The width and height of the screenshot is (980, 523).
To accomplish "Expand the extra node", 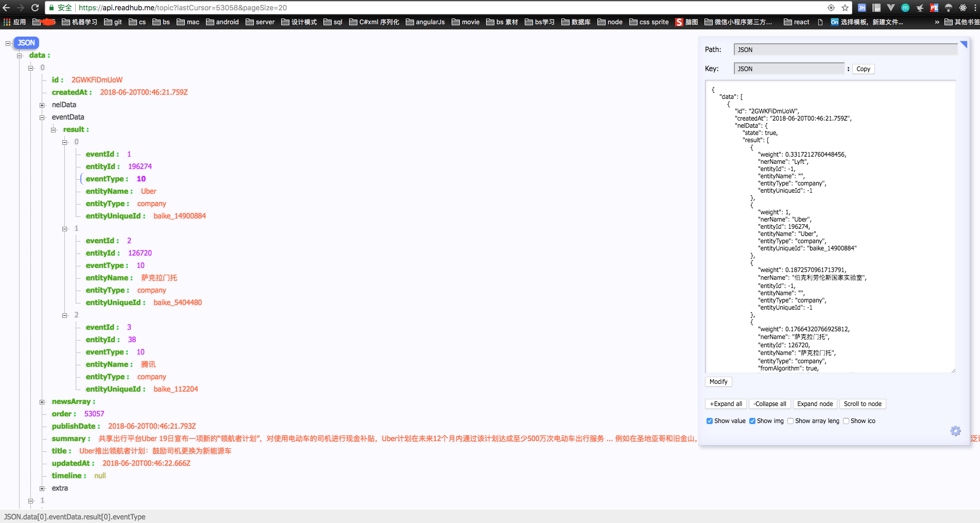I will tap(42, 488).
